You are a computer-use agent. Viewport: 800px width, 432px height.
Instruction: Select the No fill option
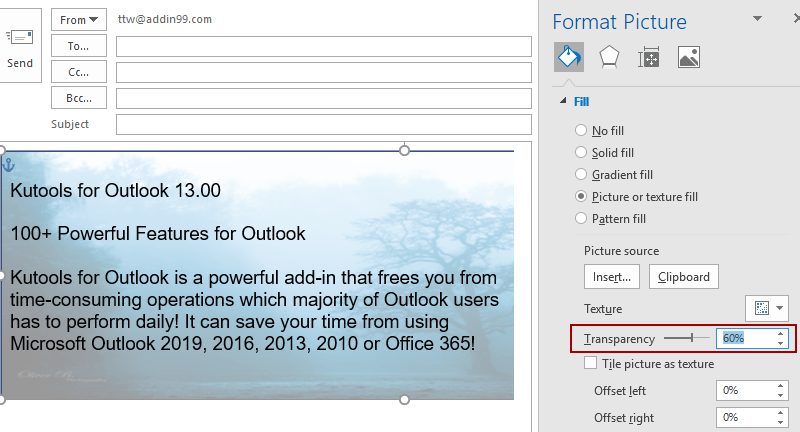click(x=581, y=131)
